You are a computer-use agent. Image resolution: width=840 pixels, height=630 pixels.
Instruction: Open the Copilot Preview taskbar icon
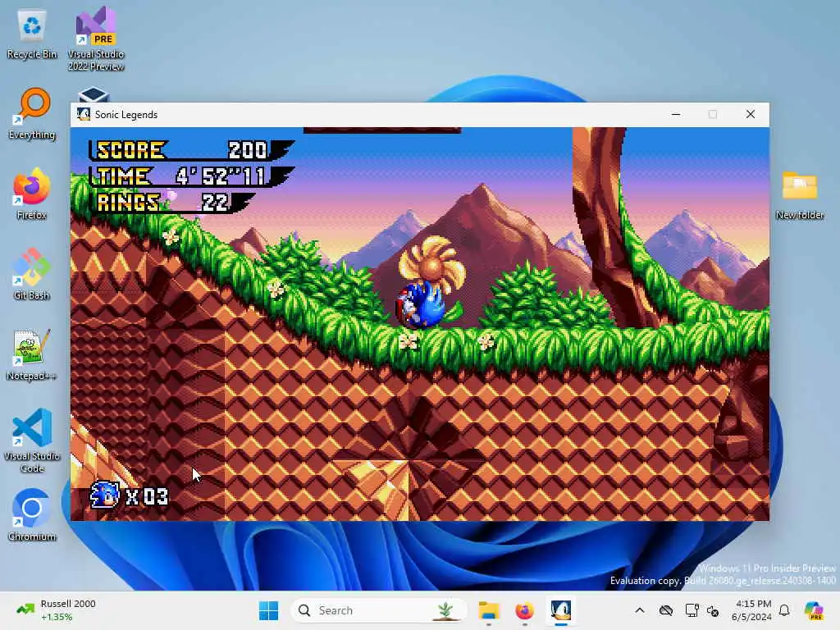[813, 610]
